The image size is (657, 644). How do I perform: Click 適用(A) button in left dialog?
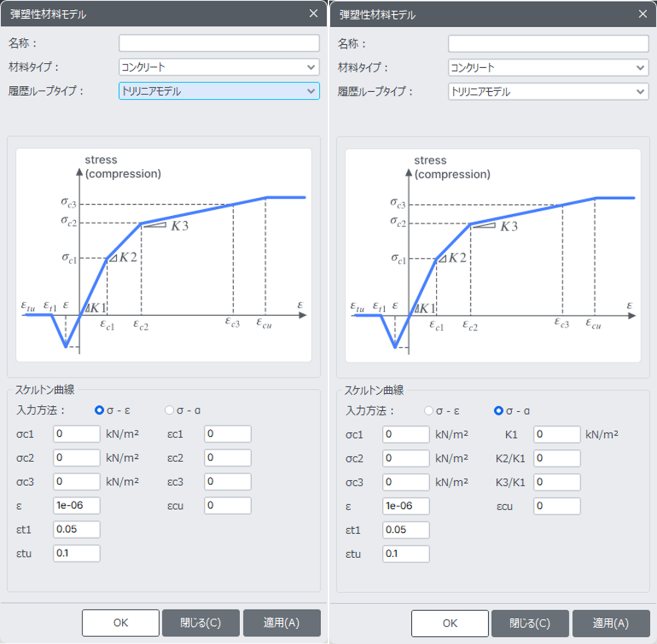tap(282, 623)
